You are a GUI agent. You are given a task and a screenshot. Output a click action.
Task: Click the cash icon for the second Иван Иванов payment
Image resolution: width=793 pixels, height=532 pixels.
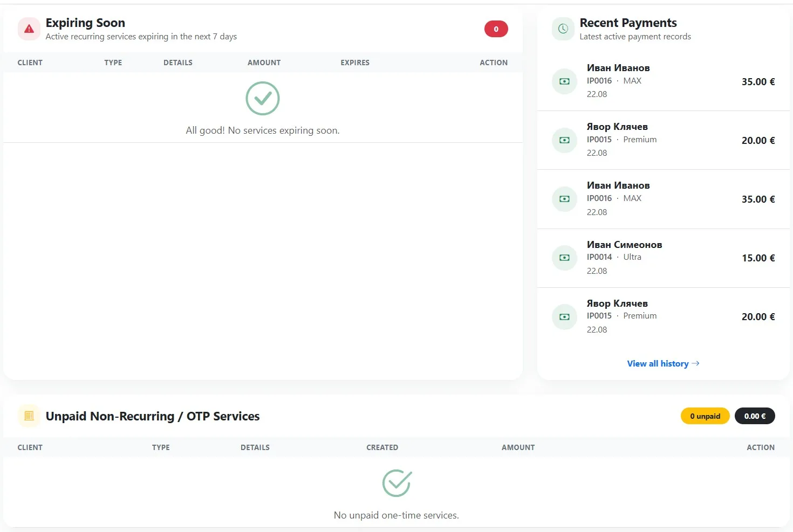click(564, 199)
